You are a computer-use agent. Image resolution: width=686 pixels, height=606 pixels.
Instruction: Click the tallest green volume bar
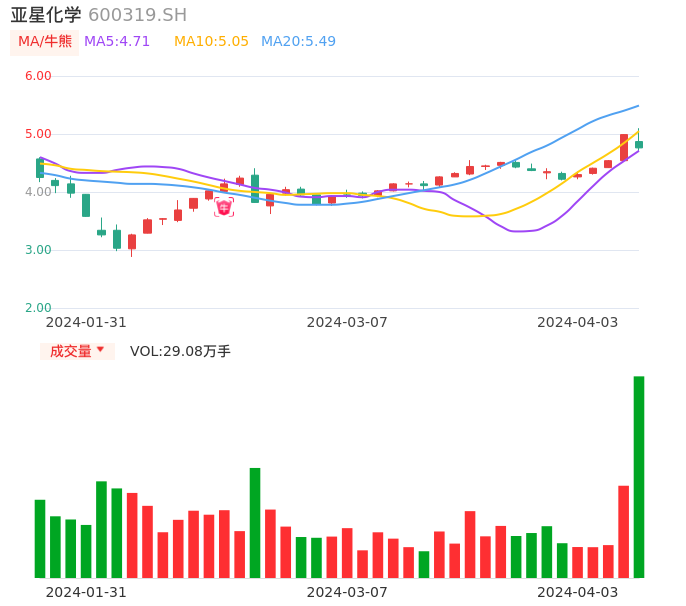[x=639, y=477]
